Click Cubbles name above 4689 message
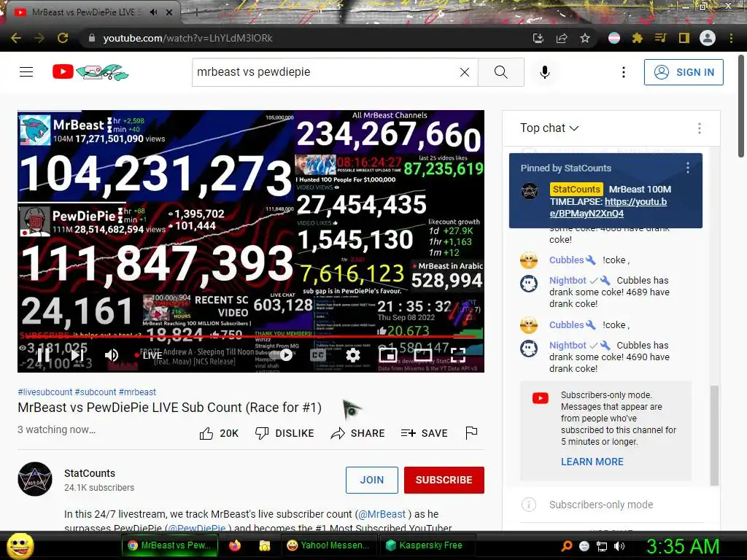Viewport: 747px width, 560px height. click(x=566, y=260)
